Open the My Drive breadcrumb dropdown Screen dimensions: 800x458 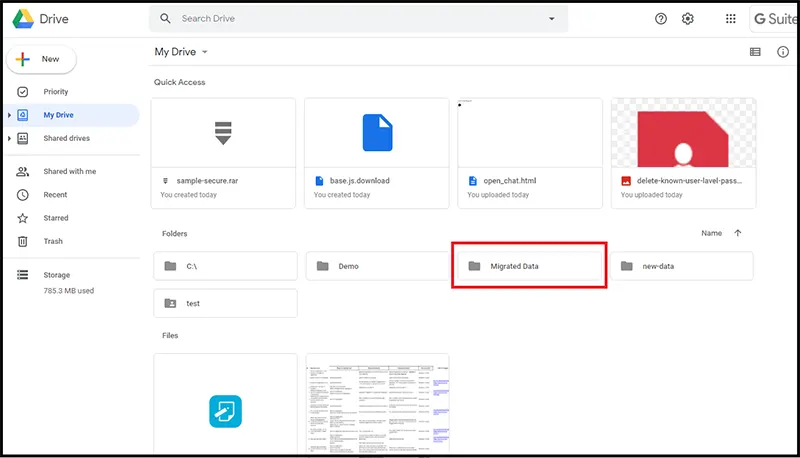tap(181, 52)
